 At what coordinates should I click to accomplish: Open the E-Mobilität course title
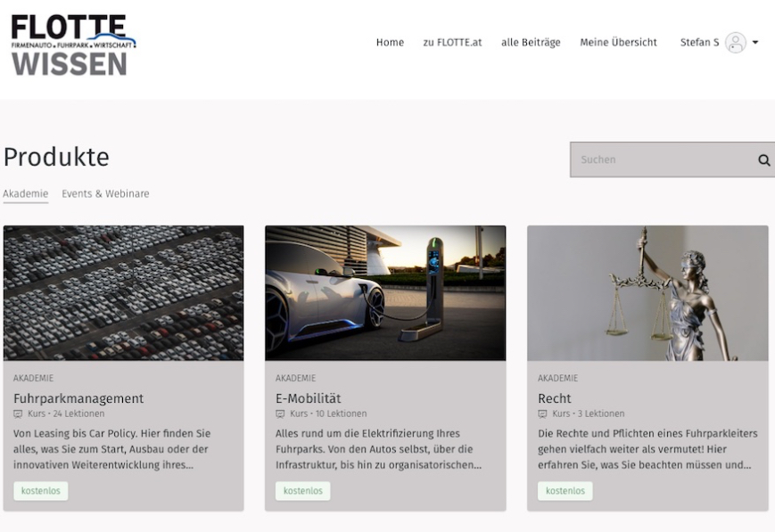309,398
